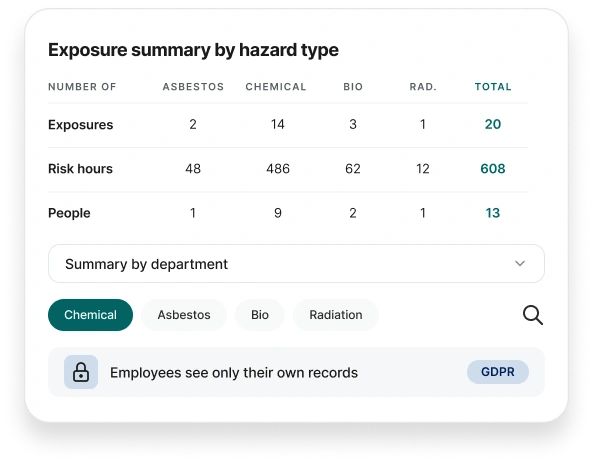Click Bio risk hours value 62
Viewport: 593px width, 463px height.
tap(353, 169)
